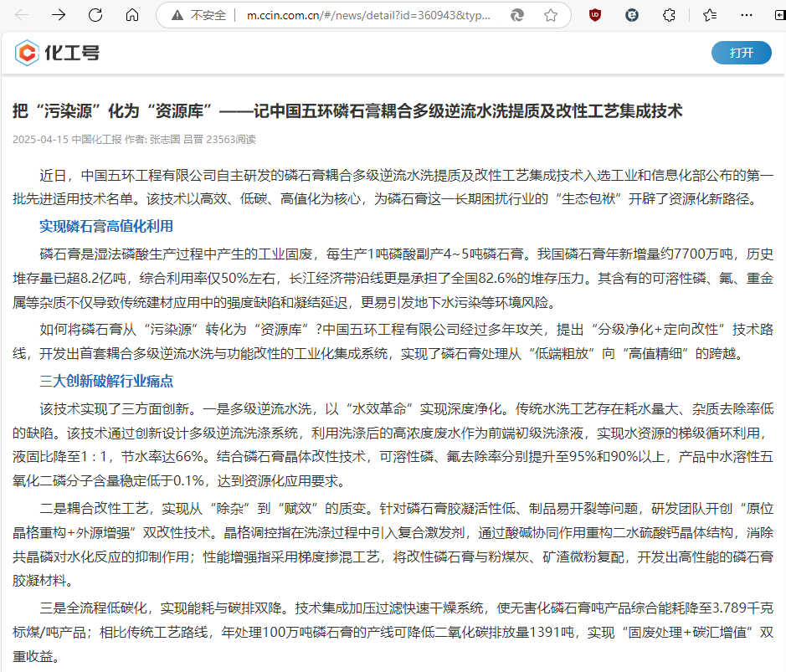Click the paragraph starting 该技术实现了三方面创新

point(393,445)
